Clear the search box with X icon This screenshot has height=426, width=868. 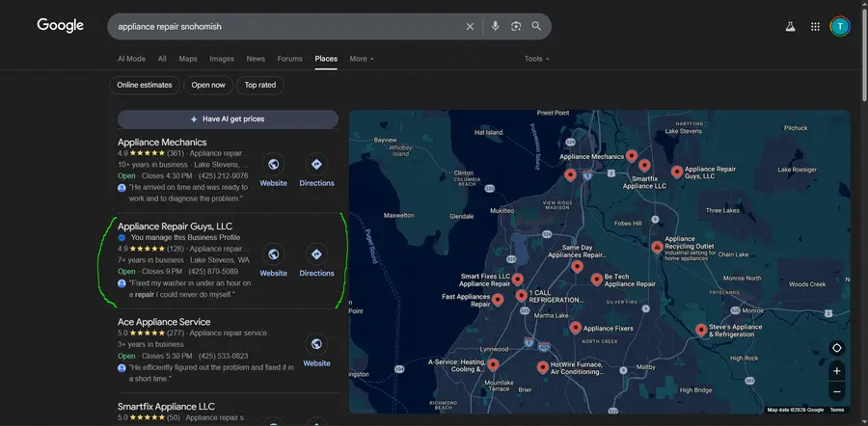(x=470, y=27)
